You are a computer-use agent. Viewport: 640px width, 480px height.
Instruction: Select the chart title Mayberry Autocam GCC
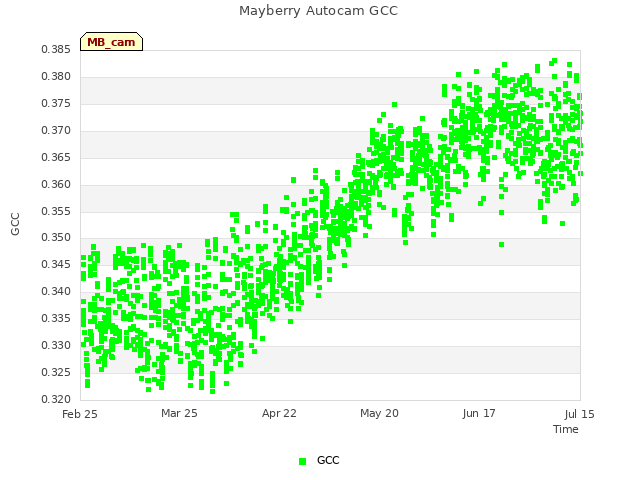tap(318, 11)
